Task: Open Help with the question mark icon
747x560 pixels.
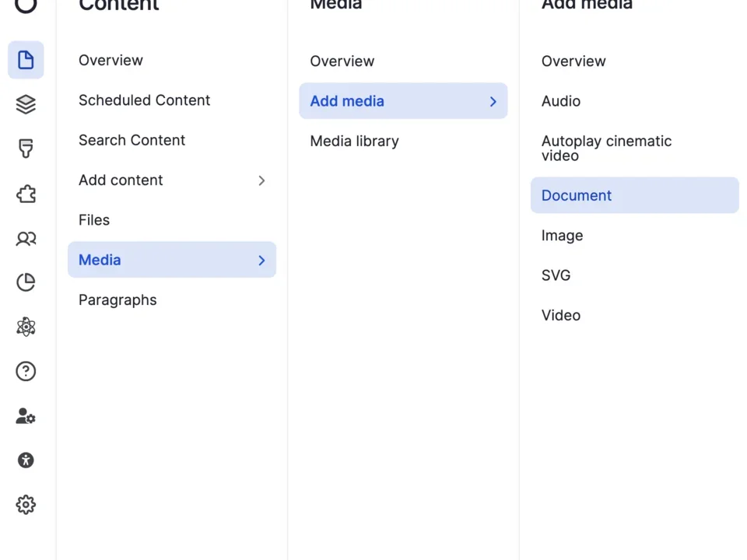Action: pos(26,371)
